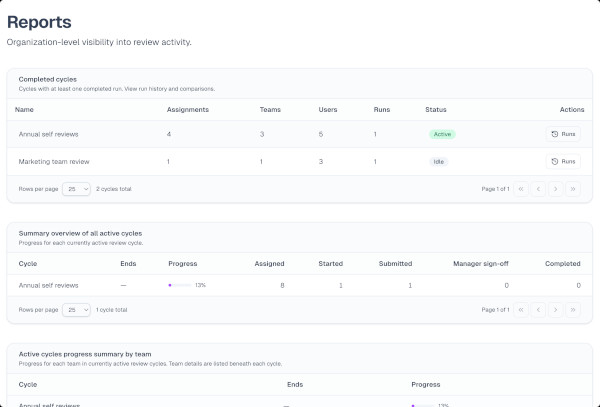600x407 pixels.
Task: Open Runs for Annual self reviews
Action: [563, 134]
